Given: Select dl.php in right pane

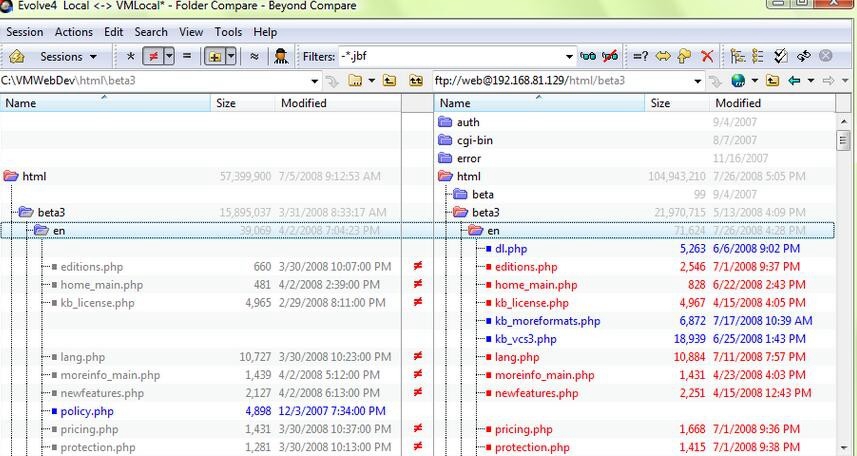Looking at the screenshot, I should pos(511,249).
